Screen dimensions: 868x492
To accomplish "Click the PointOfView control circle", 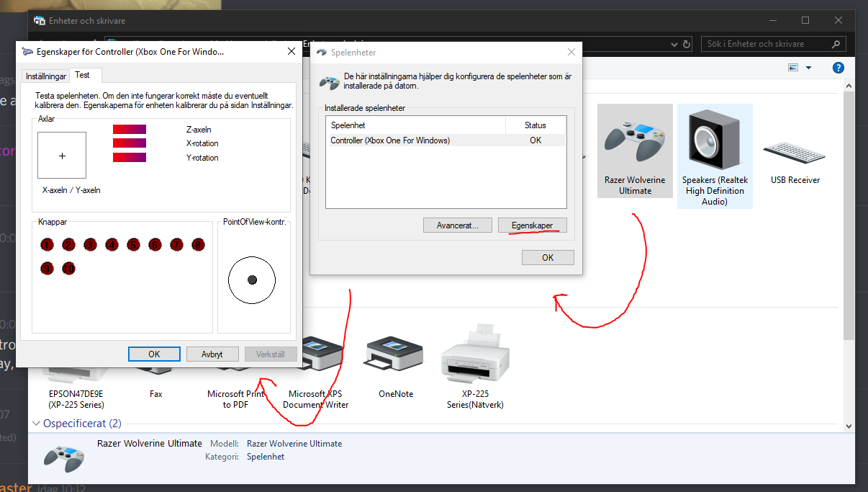I will (252, 279).
